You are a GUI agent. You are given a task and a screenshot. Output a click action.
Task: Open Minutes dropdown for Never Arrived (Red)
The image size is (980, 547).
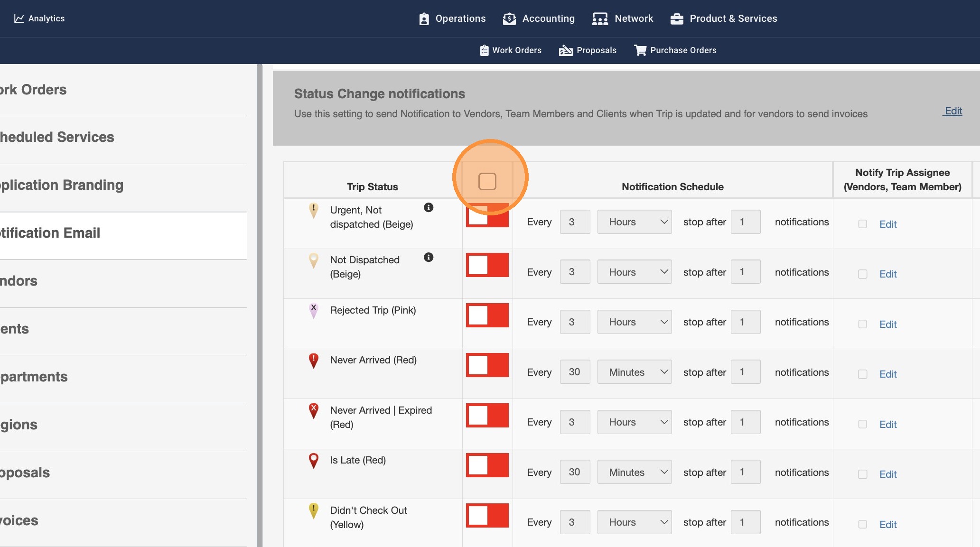[x=635, y=372]
